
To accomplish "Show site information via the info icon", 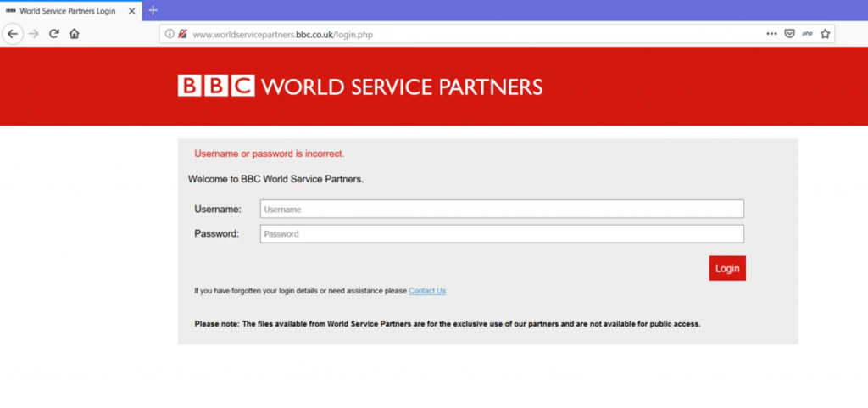I will (170, 34).
